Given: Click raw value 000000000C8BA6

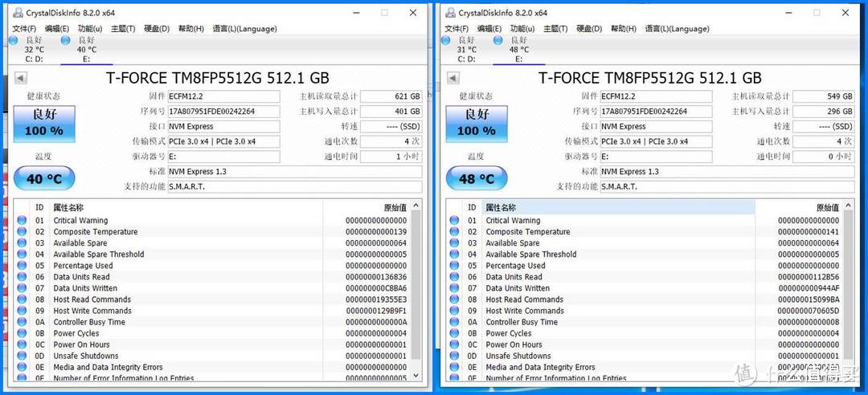Looking at the screenshot, I should [x=376, y=288].
